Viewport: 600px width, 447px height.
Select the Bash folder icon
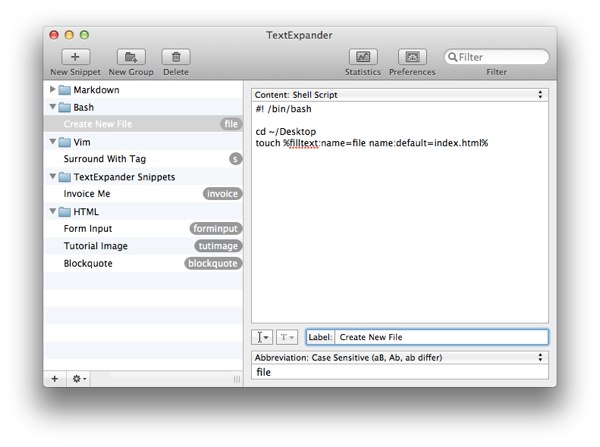64,108
